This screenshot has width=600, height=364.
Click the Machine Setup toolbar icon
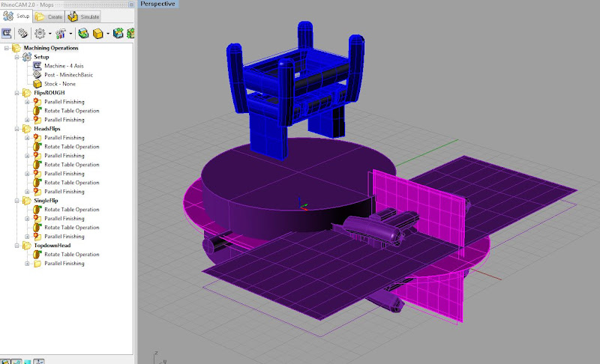click(x=7, y=34)
